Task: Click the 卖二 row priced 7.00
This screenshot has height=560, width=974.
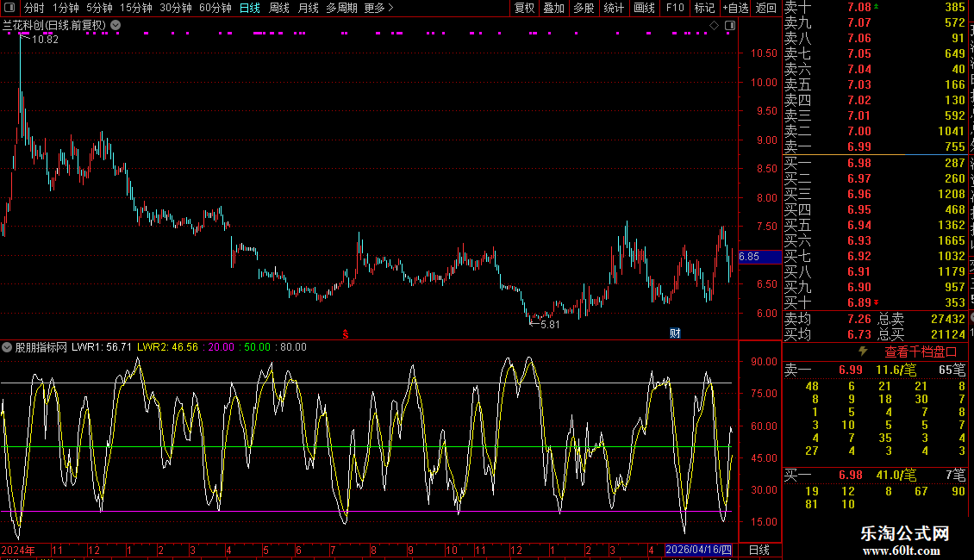Action: pyautogui.click(x=875, y=131)
